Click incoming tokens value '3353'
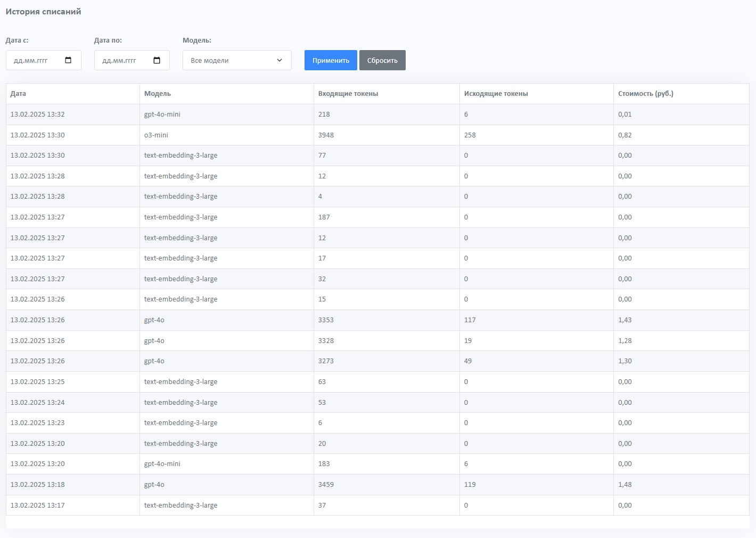The image size is (756, 538). [x=326, y=320]
